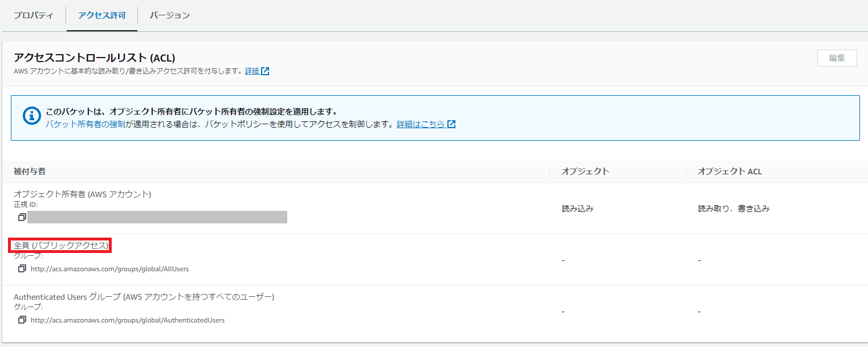Click the オブジェクト ACL column header
The image size is (868, 347).
730,171
